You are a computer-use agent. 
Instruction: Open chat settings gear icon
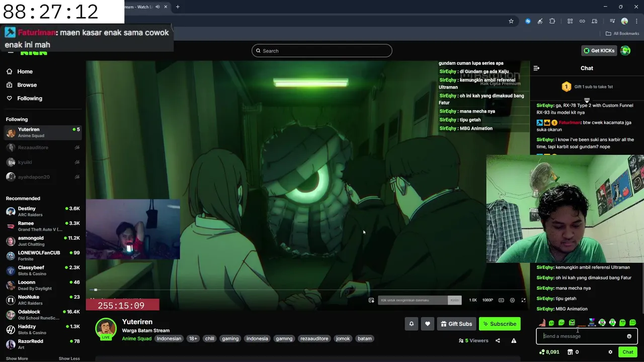pos(610,352)
